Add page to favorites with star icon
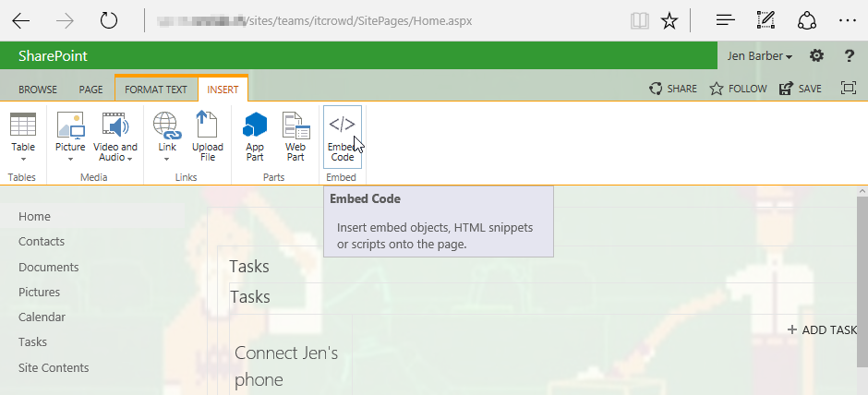The width and height of the screenshot is (868, 395). pyautogui.click(x=669, y=21)
